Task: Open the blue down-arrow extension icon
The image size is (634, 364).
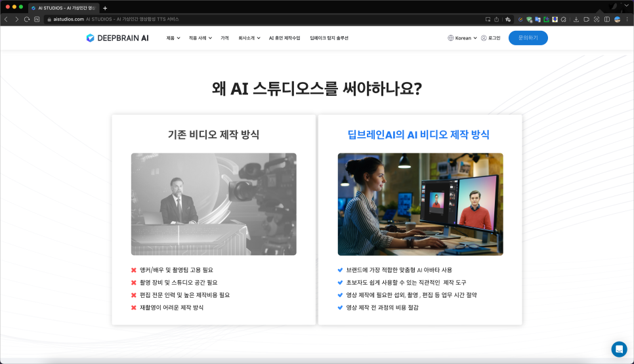Action: [555, 19]
